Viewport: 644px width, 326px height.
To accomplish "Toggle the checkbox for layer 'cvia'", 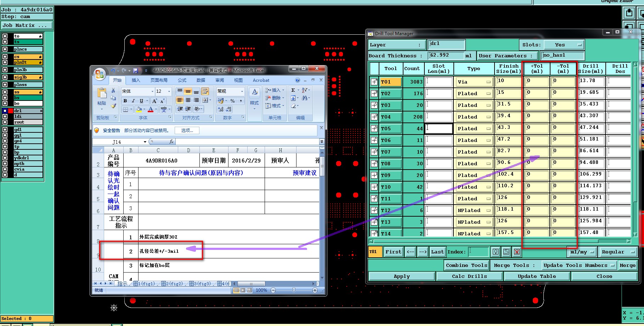I will (x=5, y=169).
